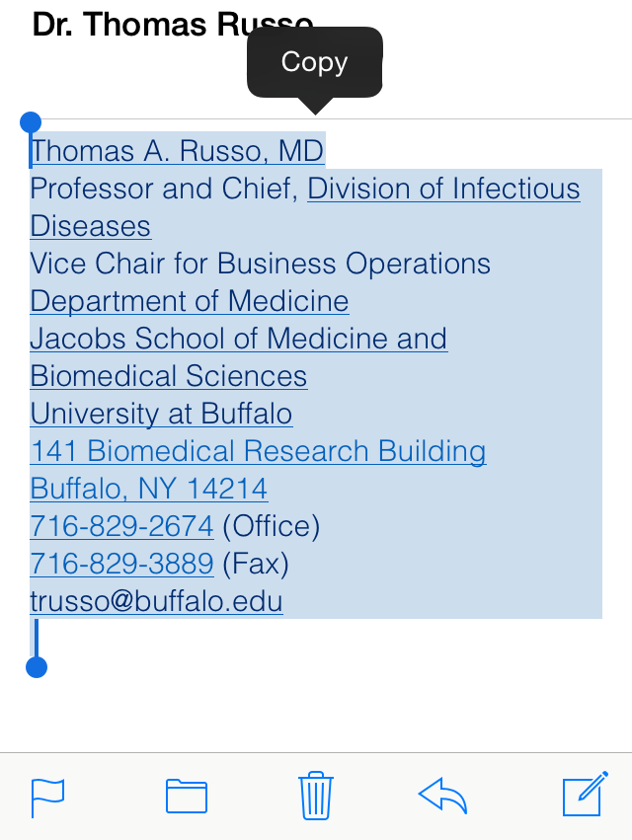Tap the bottom text selection handle

pyautogui.click(x=37, y=667)
